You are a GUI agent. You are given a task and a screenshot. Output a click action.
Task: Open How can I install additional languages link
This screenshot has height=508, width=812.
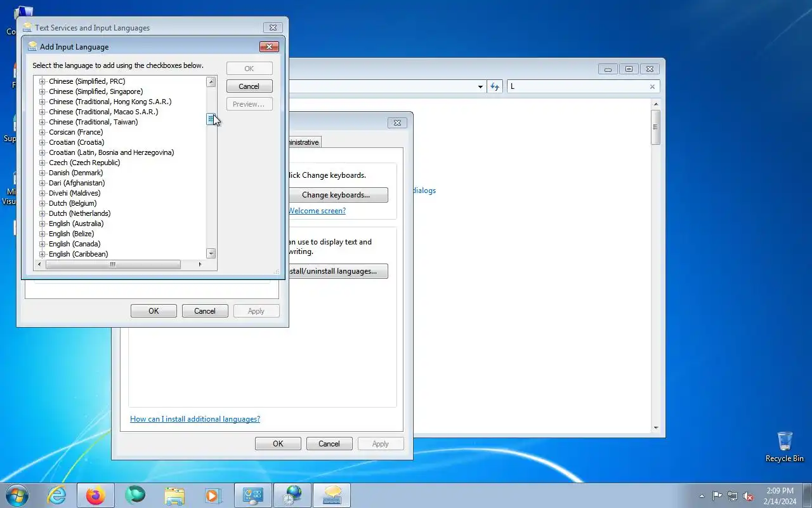(195, 419)
